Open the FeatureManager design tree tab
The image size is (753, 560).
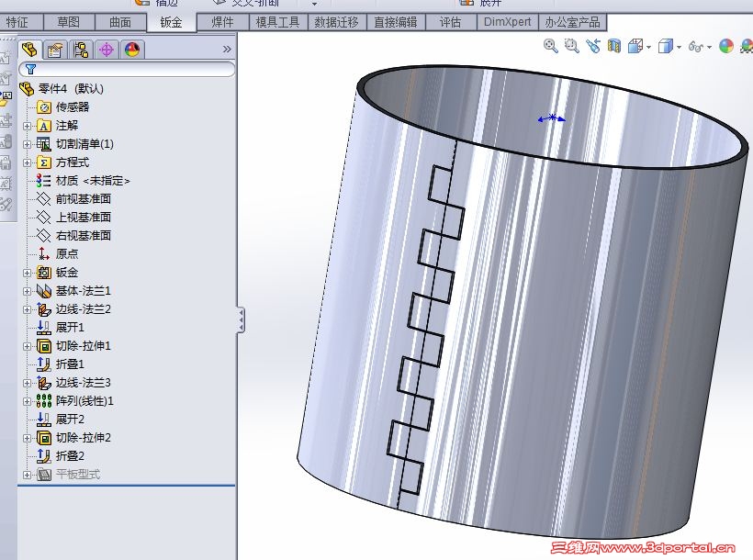pyautogui.click(x=29, y=50)
